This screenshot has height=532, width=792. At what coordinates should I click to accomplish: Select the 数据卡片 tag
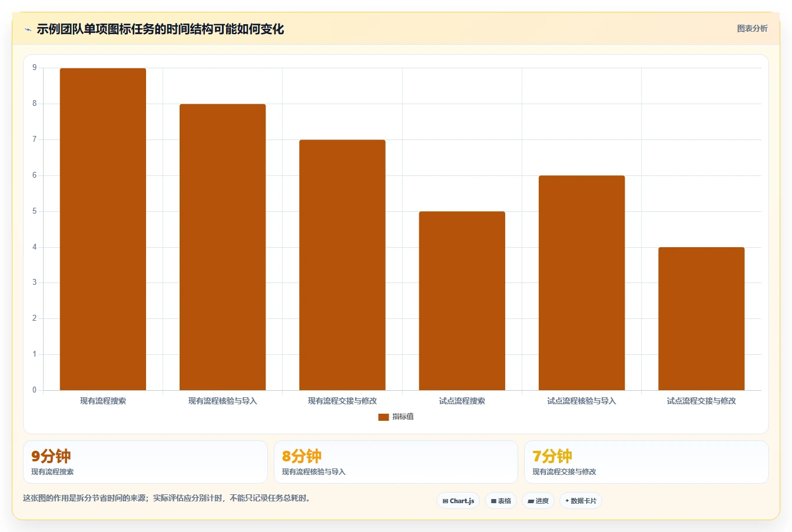pyautogui.click(x=581, y=501)
